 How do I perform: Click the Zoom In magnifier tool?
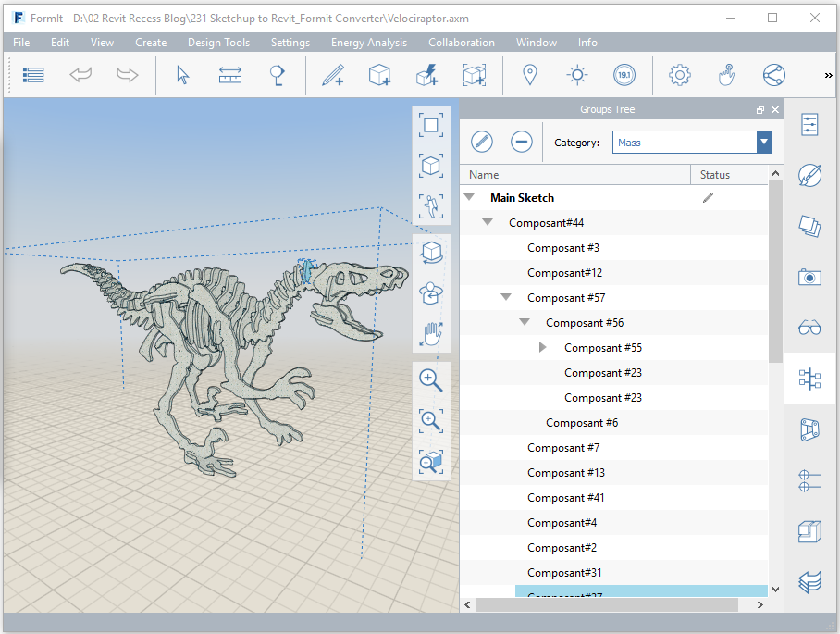tap(430, 379)
